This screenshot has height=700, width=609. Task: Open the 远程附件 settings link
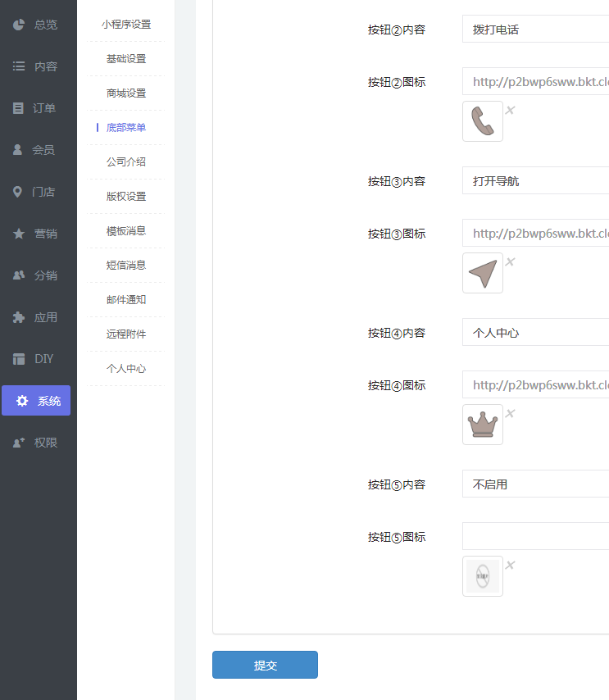point(126,334)
